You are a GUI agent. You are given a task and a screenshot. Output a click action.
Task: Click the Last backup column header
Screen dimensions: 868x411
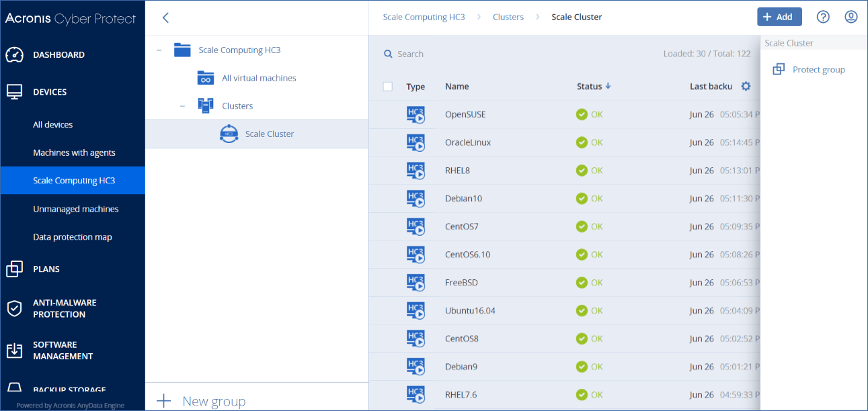tap(711, 86)
